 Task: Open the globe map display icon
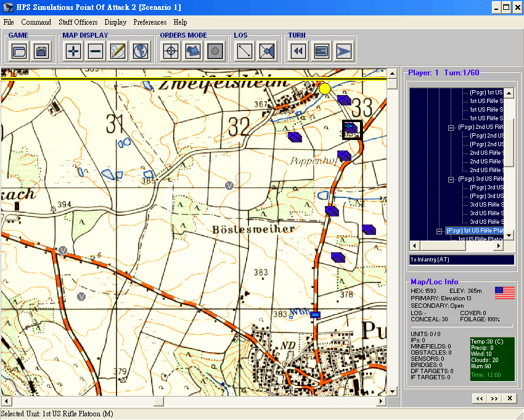coord(141,51)
